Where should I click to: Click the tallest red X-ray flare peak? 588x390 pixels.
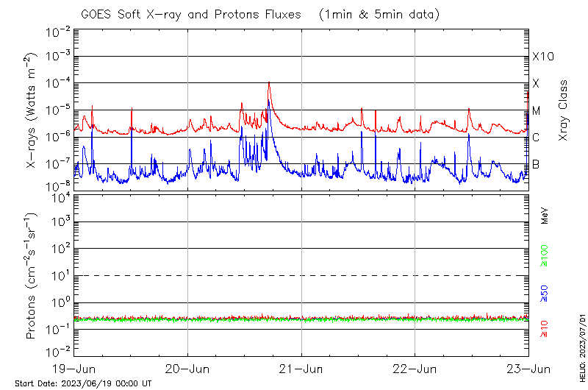pos(269,83)
